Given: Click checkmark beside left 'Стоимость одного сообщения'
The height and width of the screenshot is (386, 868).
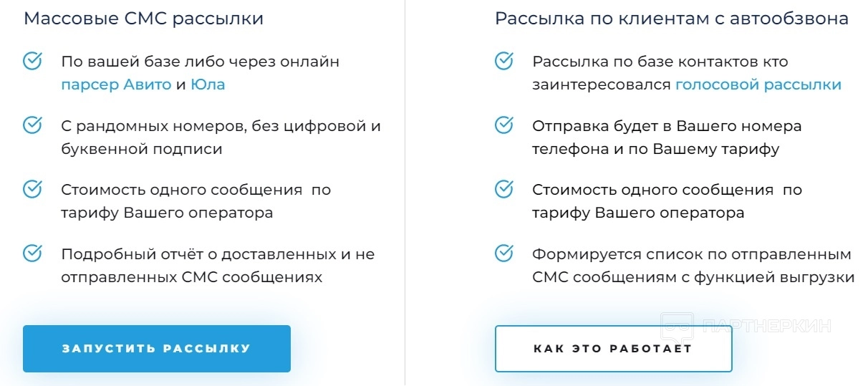Looking at the screenshot, I should 32,189.
